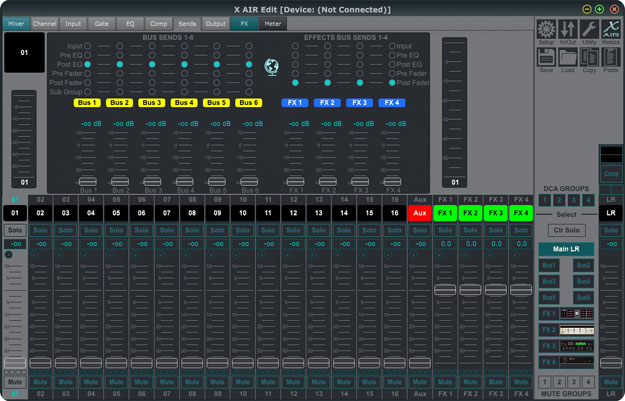The width and height of the screenshot is (625, 401).
Task: Mute channel 01
Action: [15, 382]
